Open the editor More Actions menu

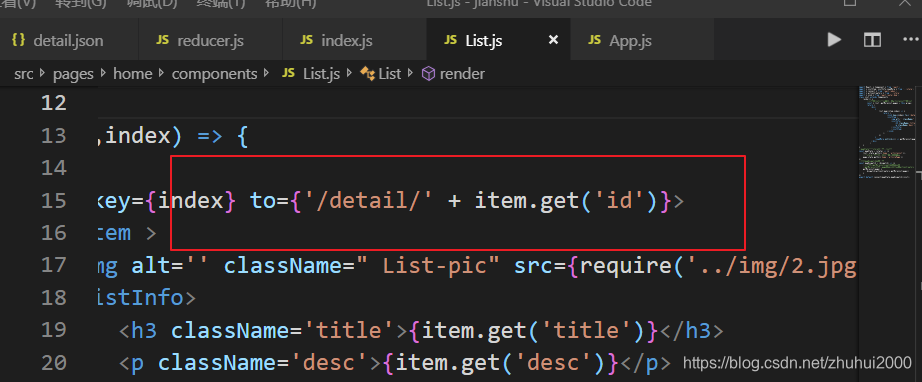[x=910, y=40]
